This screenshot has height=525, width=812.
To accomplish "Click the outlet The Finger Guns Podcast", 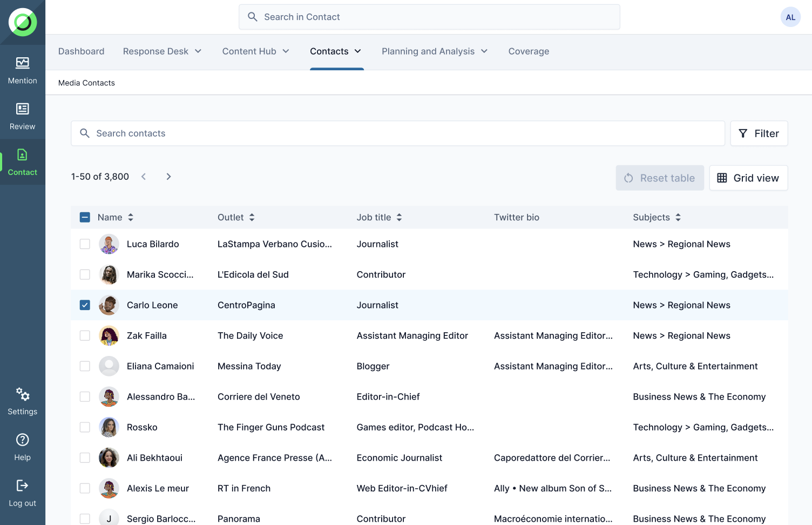I will click(x=271, y=427).
